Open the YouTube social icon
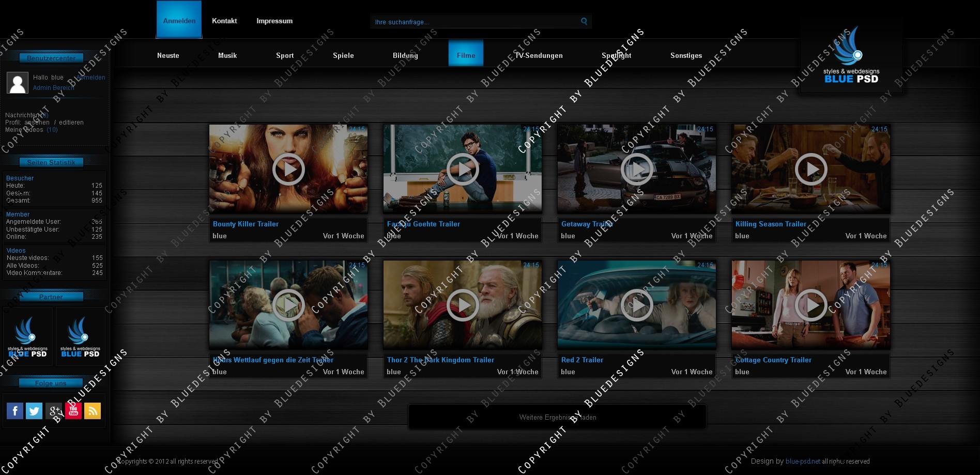Viewport: 980px width, 475px height. tap(73, 411)
